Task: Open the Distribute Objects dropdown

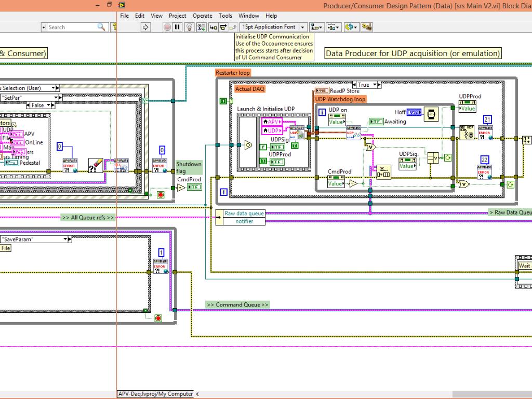Action: 334,27
